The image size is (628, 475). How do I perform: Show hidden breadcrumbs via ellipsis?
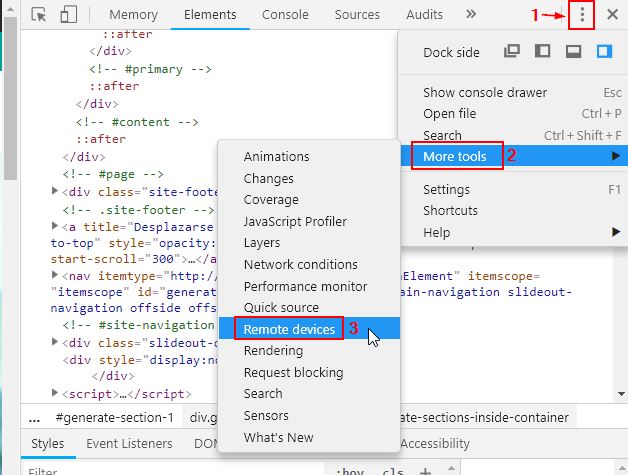pyautogui.click(x=34, y=418)
